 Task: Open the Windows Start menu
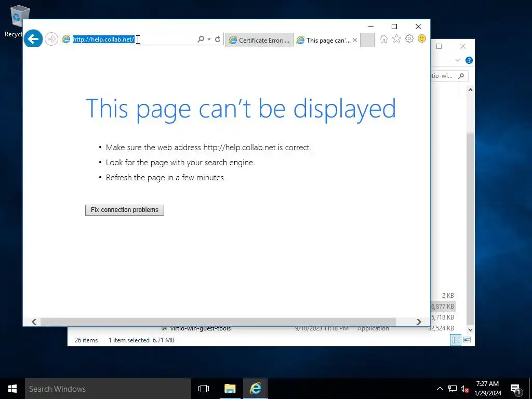(12, 389)
